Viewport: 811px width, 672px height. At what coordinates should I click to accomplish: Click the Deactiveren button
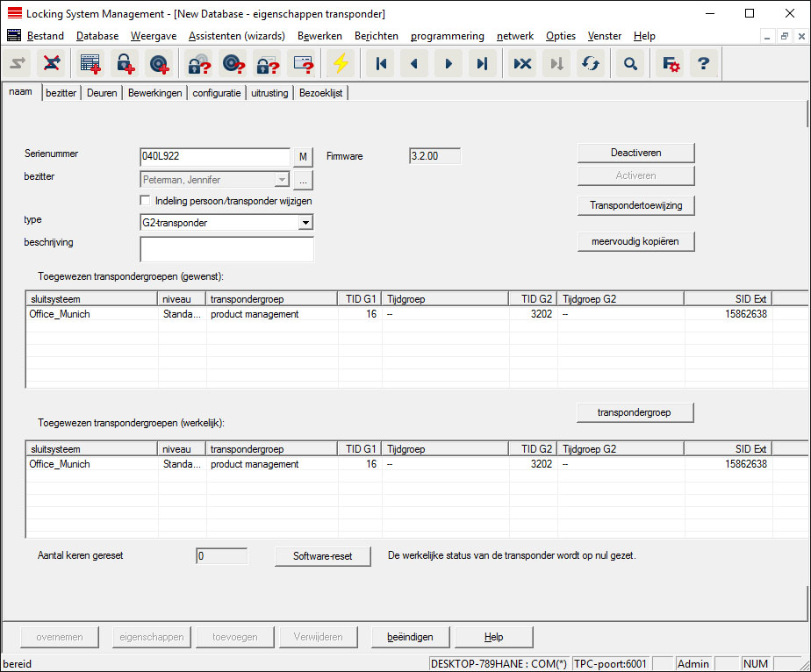(x=635, y=153)
